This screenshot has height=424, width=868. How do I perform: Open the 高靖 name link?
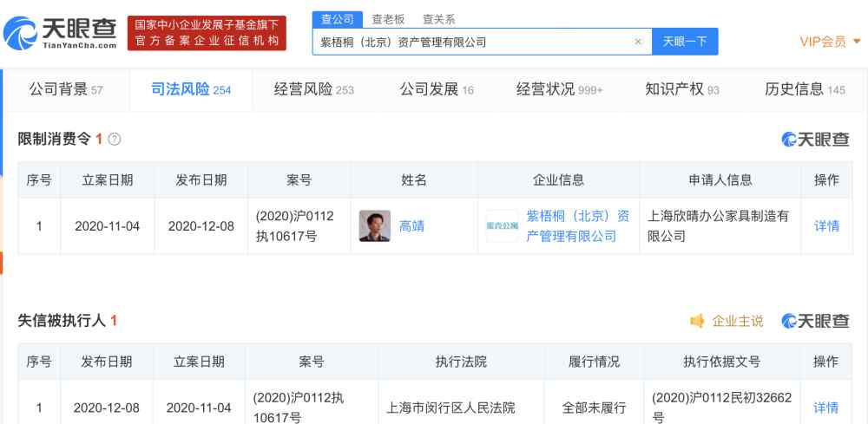pyautogui.click(x=411, y=226)
